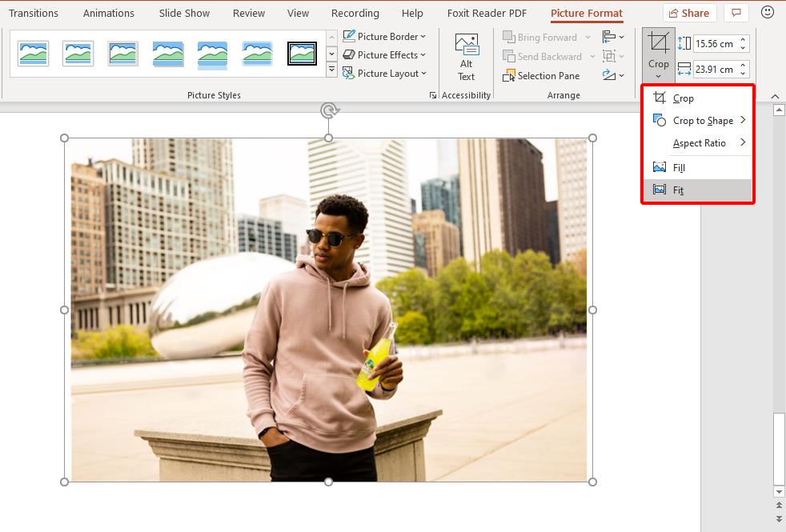Apply the double-frame black picture style
786x532 pixels.
tap(303, 54)
